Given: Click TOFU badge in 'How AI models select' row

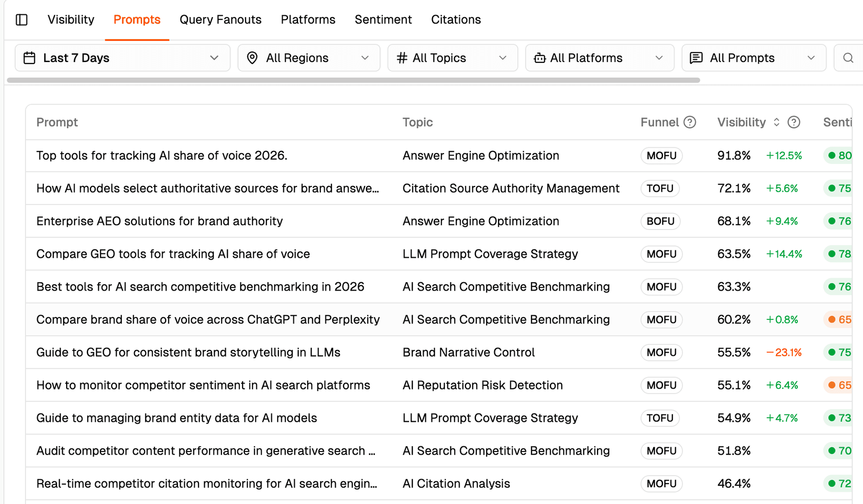Looking at the screenshot, I should click(x=660, y=188).
